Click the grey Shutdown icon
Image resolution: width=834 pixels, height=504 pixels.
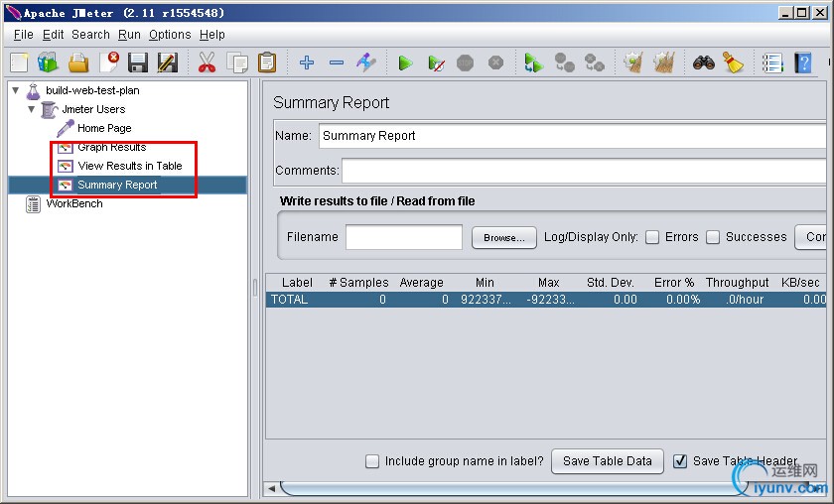495,63
